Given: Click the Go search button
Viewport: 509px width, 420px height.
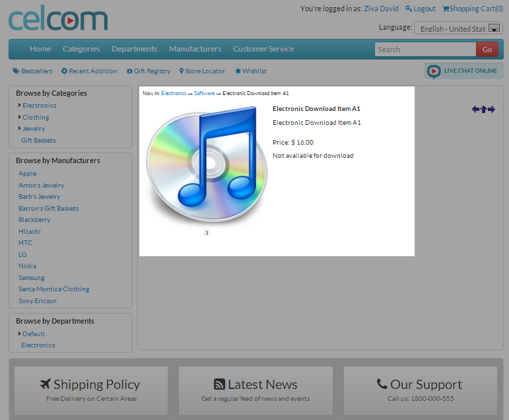Looking at the screenshot, I should [x=487, y=50].
